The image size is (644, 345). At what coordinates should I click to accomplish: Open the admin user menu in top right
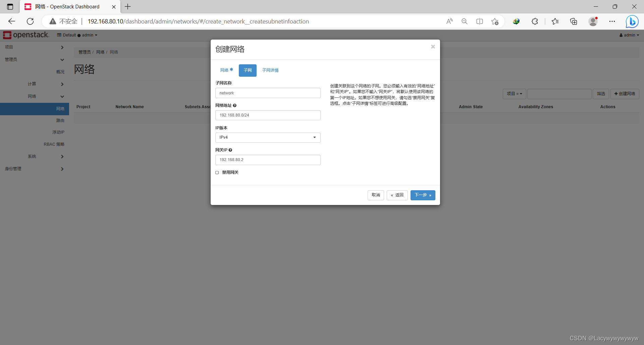point(629,35)
